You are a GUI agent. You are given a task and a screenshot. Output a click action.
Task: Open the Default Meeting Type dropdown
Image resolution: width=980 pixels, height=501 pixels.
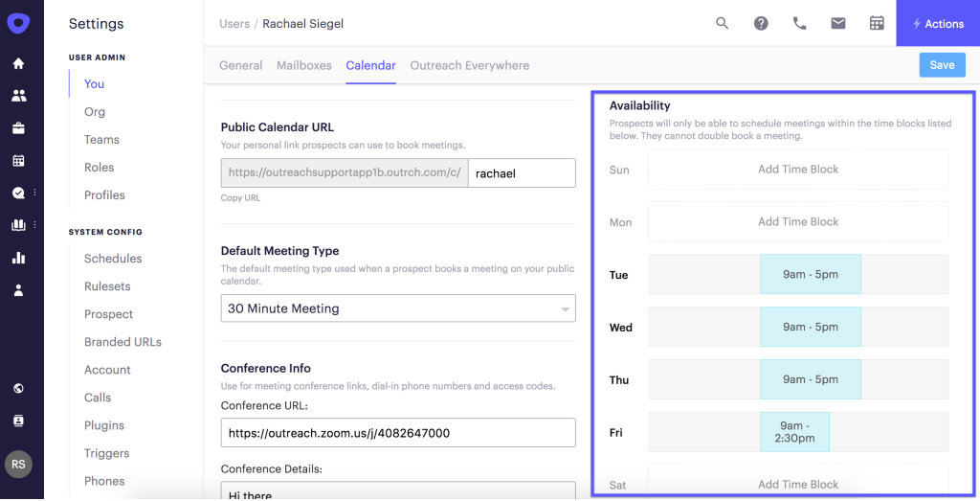point(398,308)
